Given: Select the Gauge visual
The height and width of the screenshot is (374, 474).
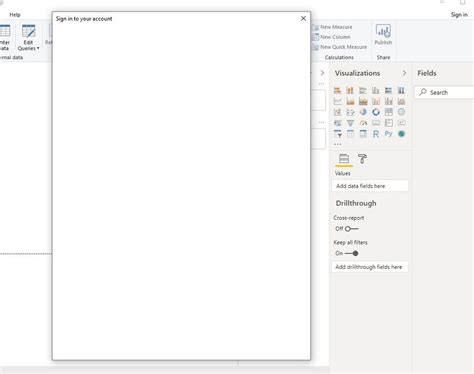Looking at the screenshot, I should (x=363, y=123).
